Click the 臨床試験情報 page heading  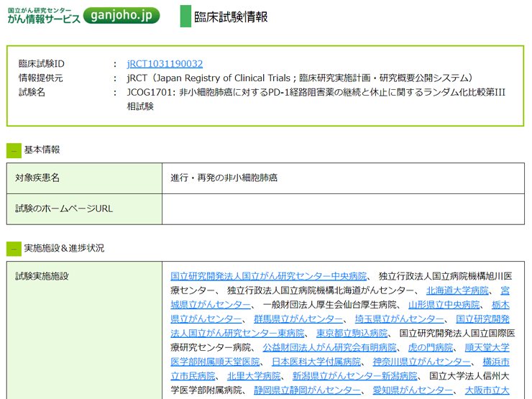231,17
